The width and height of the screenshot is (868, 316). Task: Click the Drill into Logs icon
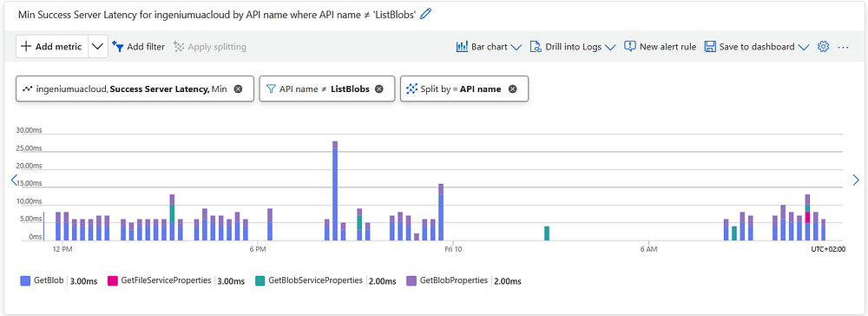coord(536,47)
